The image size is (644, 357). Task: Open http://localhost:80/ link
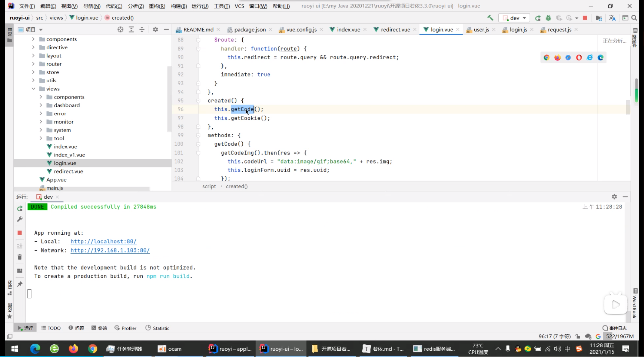[103, 241]
